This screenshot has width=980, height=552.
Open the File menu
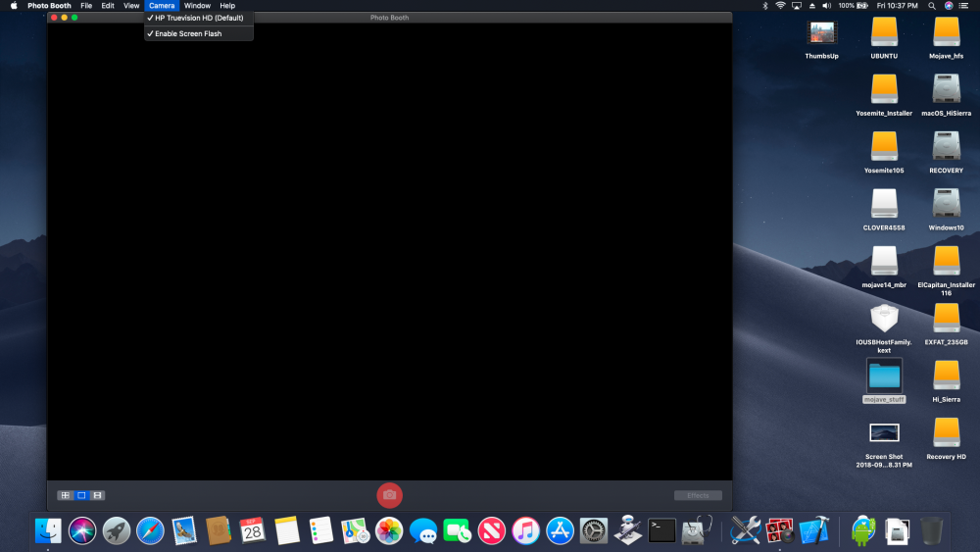point(86,6)
